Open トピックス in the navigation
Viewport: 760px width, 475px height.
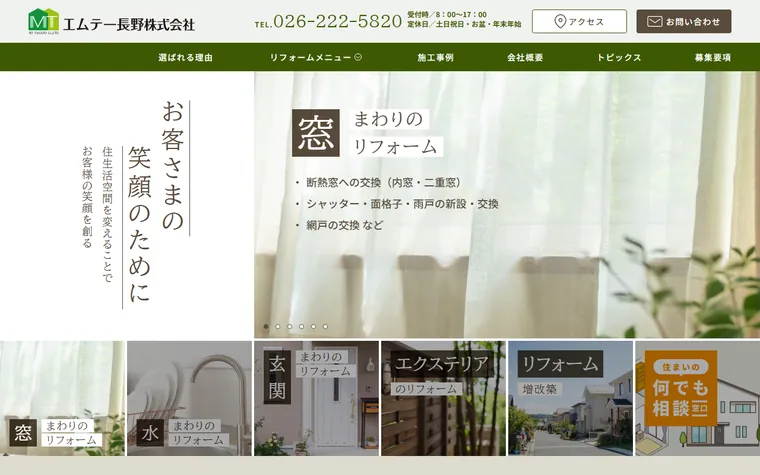pos(619,57)
